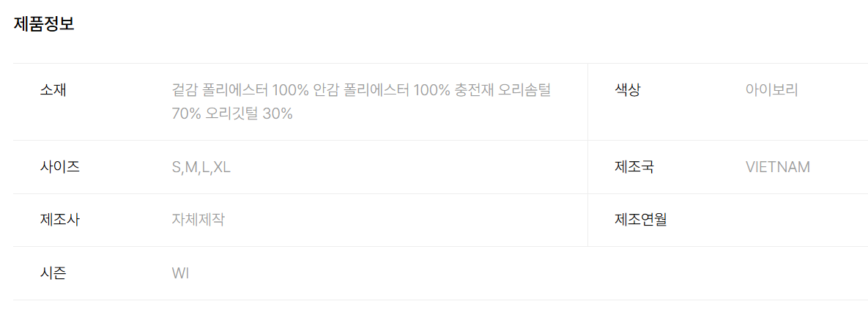
Task: Click the VIETNAM country value
Action: [778, 167]
